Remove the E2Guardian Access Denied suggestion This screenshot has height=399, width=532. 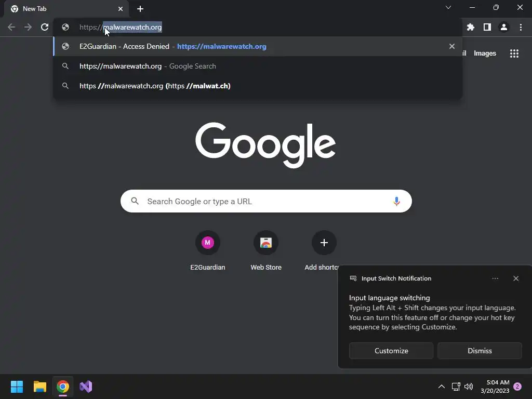[x=452, y=46]
